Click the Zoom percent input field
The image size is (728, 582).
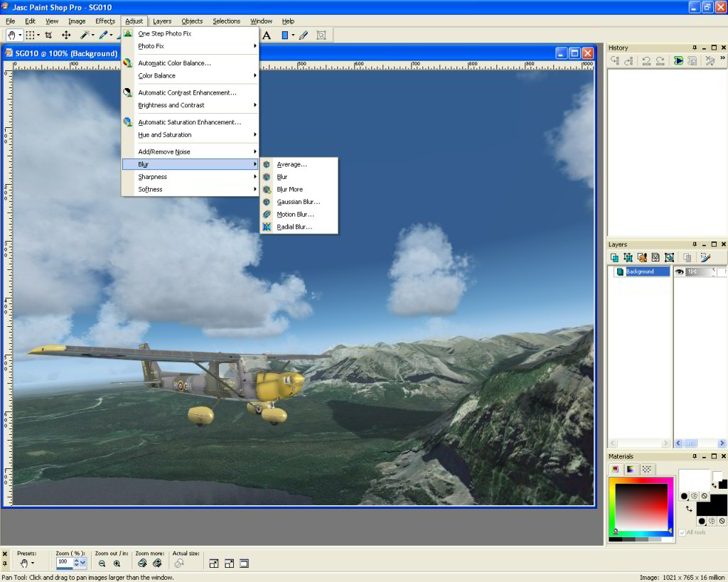64,562
